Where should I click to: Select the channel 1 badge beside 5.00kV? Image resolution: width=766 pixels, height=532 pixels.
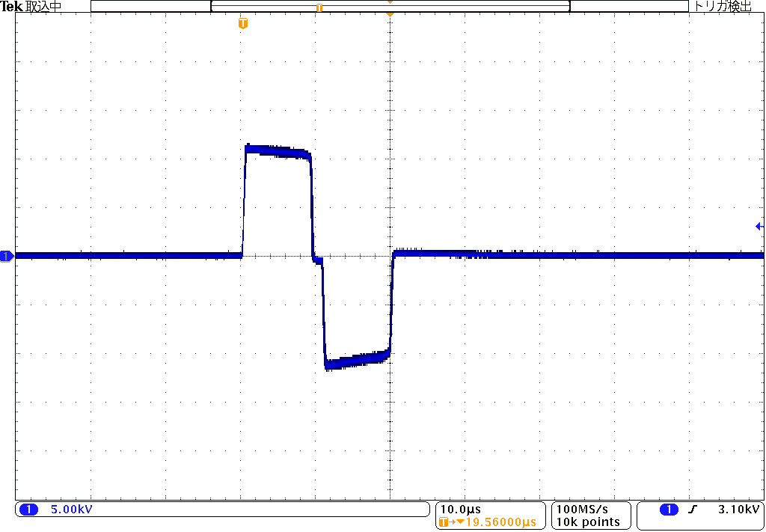28,510
